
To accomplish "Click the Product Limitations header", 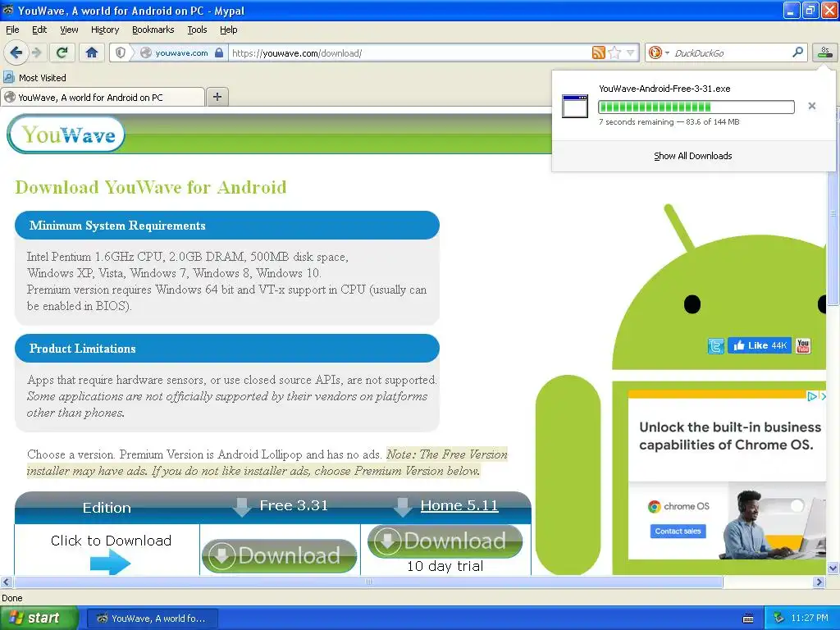I will click(x=227, y=348).
